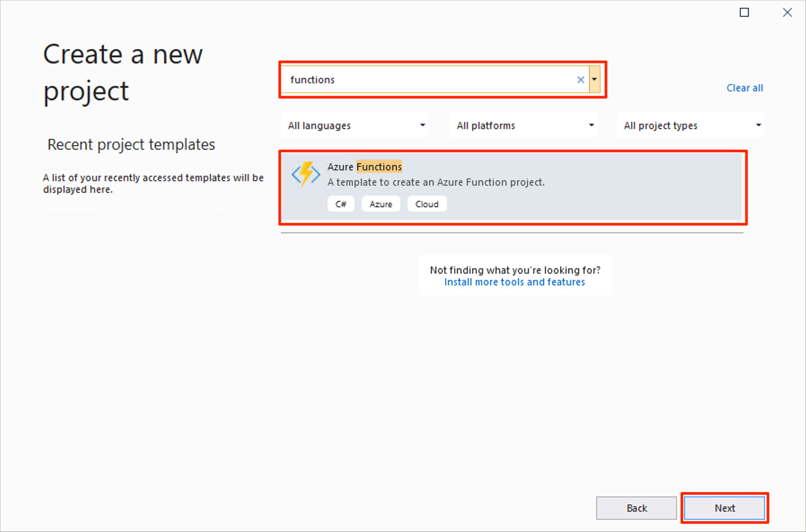Maximize the dialog window
Viewport: 806px width, 532px height.
point(744,13)
